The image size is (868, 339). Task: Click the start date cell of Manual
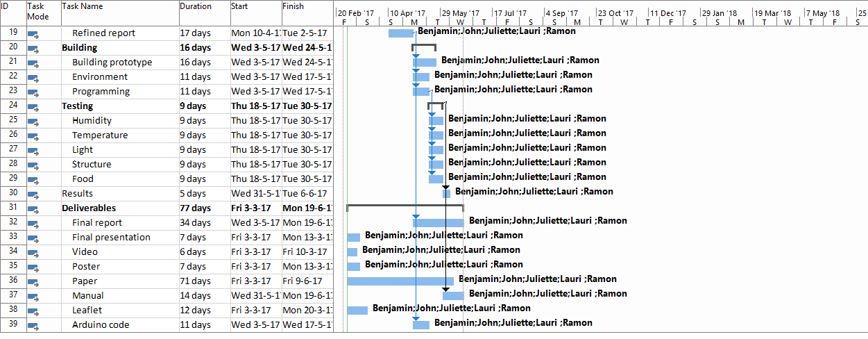click(255, 296)
